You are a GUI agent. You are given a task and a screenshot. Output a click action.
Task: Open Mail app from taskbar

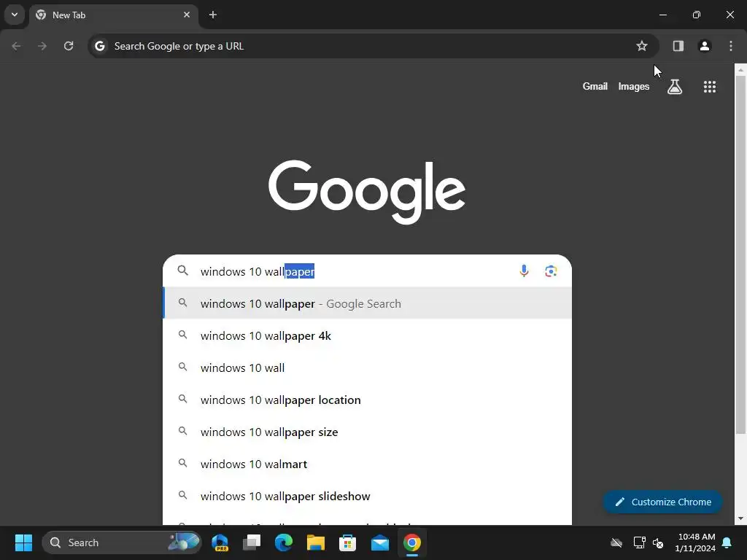[x=379, y=542]
